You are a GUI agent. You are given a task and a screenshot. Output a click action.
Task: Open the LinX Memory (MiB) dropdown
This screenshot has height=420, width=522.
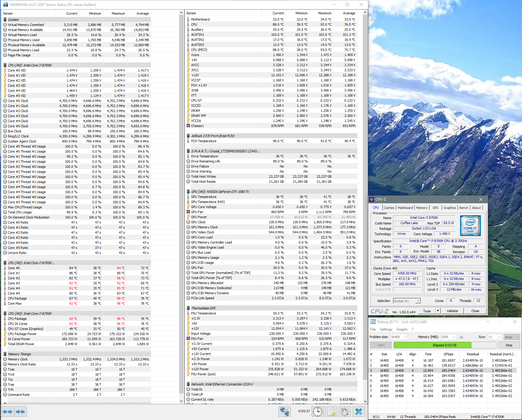(454, 337)
